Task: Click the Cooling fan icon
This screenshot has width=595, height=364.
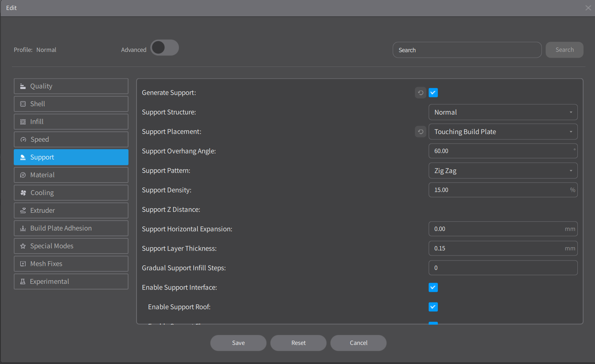Action: click(23, 193)
